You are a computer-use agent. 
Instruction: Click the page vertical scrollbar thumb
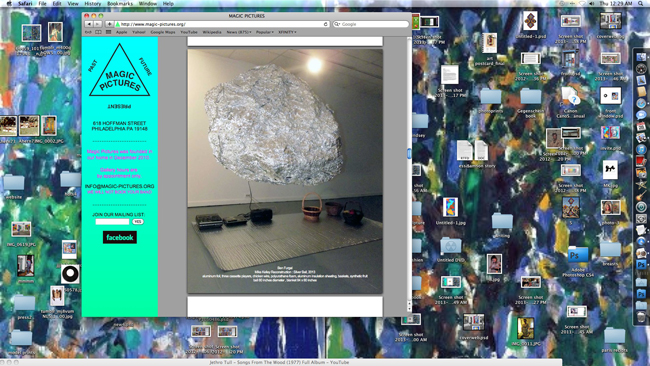(409, 153)
